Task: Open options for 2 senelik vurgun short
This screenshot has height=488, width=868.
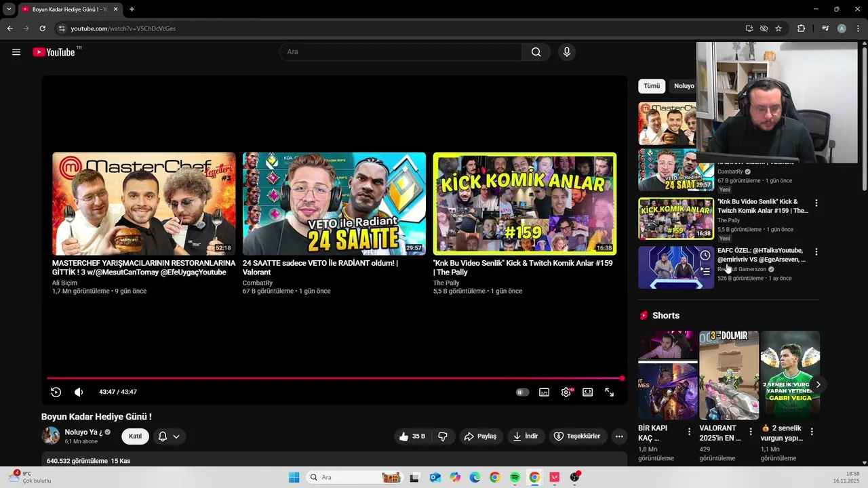Action: pyautogui.click(x=812, y=431)
